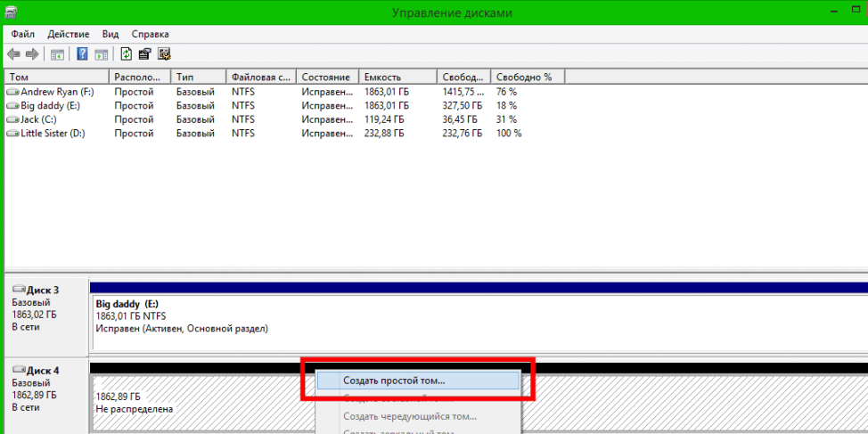Screen dimensions: 868x434
Task: Open the Справка menu
Action: tap(151, 33)
